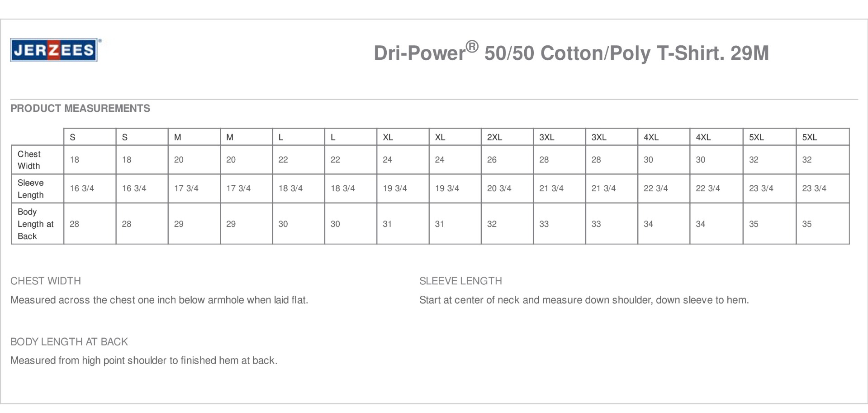The image size is (868, 413).
Task: Click the 'Measured from high point shoulder' text
Action: point(144,360)
